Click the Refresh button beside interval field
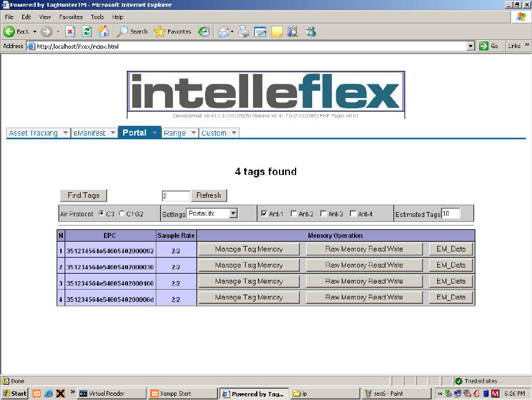Image resolution: width=532 pixels, height=400 pixels. pyautogui.click(x=209, y=195)
